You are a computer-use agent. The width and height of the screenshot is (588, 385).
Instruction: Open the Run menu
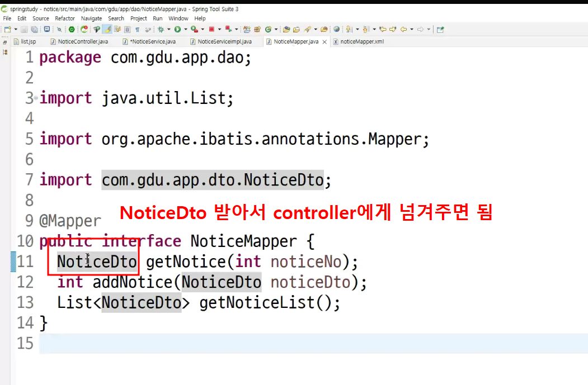click(158, 18)
